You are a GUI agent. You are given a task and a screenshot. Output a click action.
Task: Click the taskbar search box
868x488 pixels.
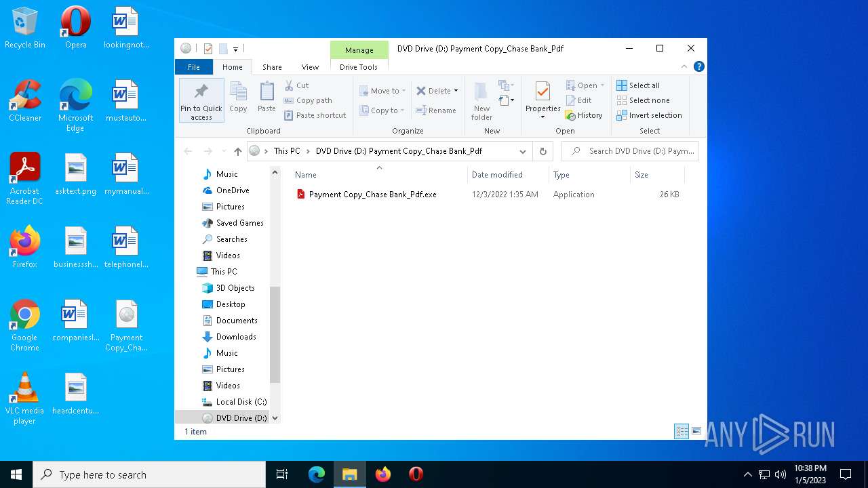tap(149, 474)
